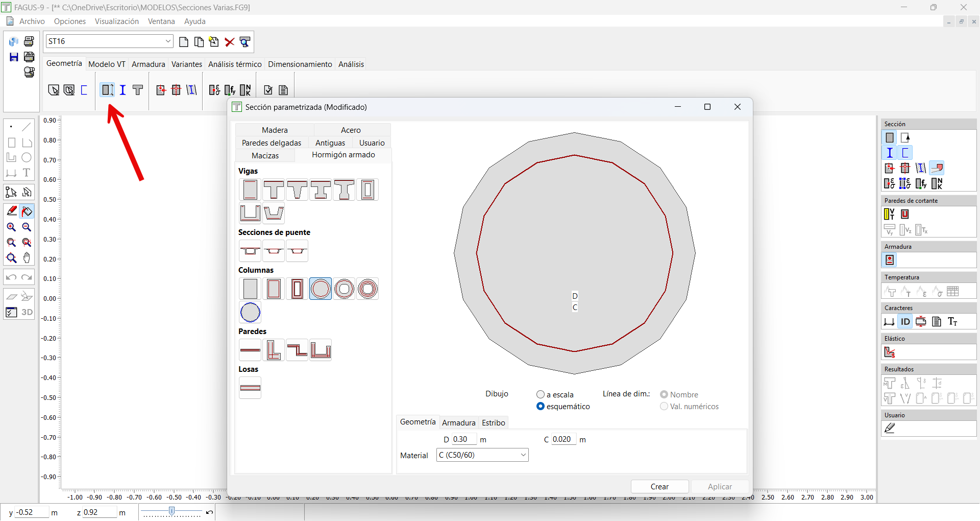Choose 'Val. numéricos' dimension line option
Screen dimensions: 980x521
[x=664, y=407]
